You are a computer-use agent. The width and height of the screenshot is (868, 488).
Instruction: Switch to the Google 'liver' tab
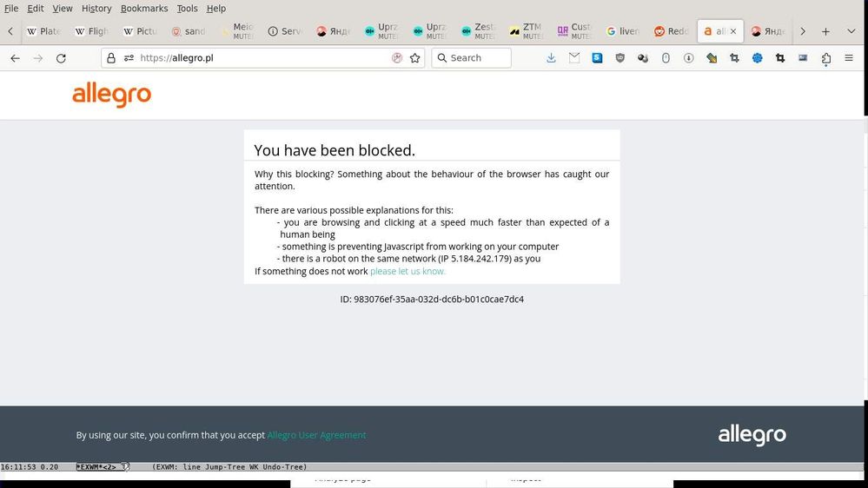point(623,31)
